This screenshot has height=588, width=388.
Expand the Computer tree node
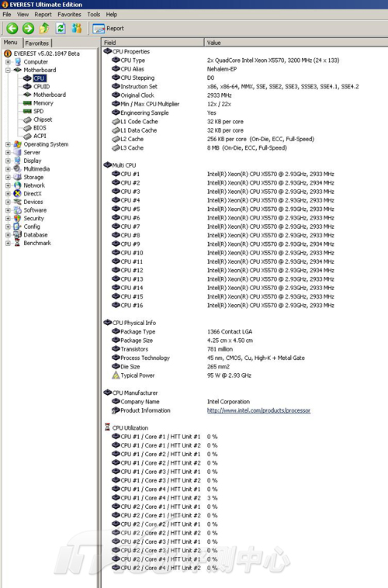click(8, 62)
